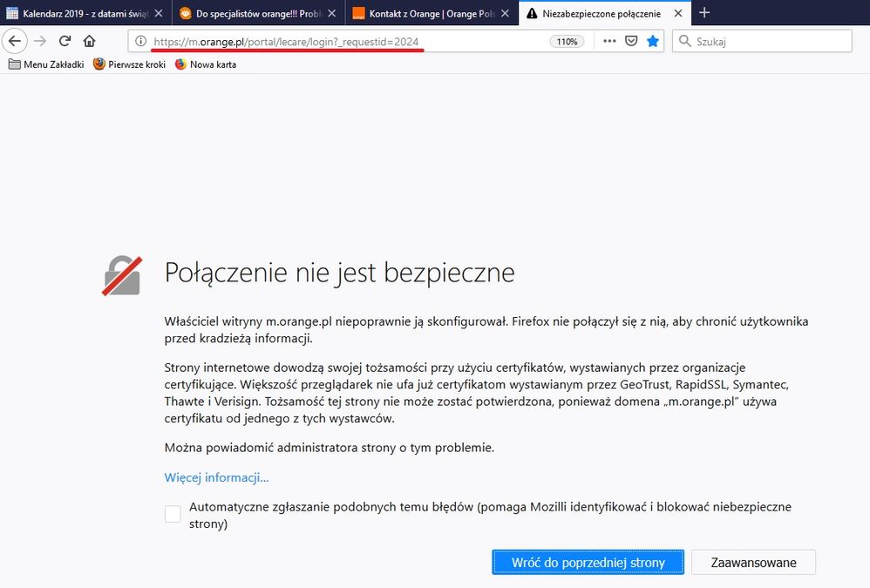Go to Home page icon
This screenshot has height=588, width=870.
(x=89, y=41)
